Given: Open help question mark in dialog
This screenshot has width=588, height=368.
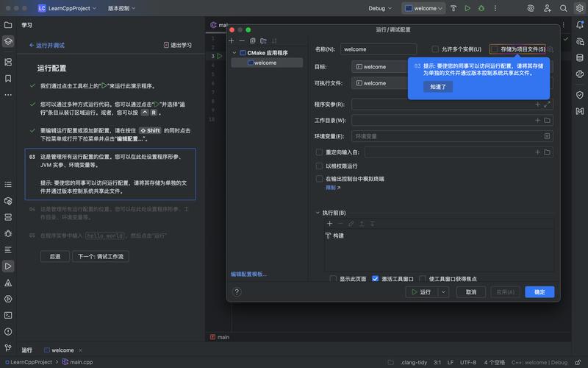Looking at the screenshot, I should (237, 291).
